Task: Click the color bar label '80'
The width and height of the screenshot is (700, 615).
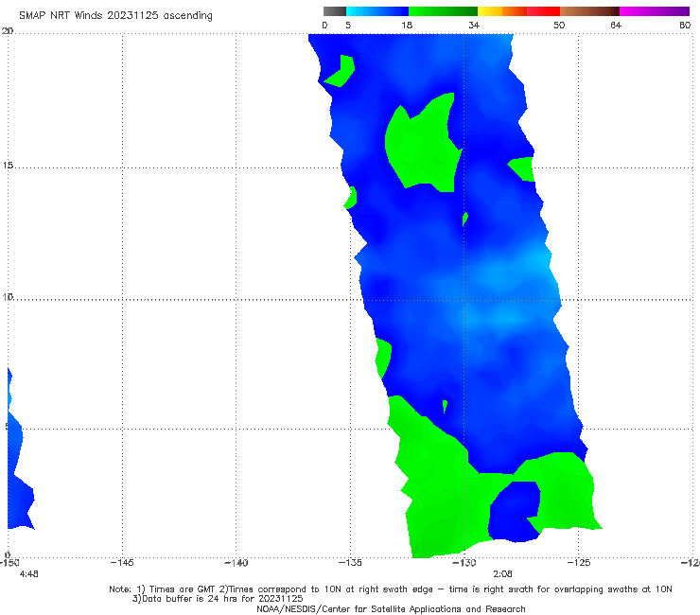Action: click(685, 26)
